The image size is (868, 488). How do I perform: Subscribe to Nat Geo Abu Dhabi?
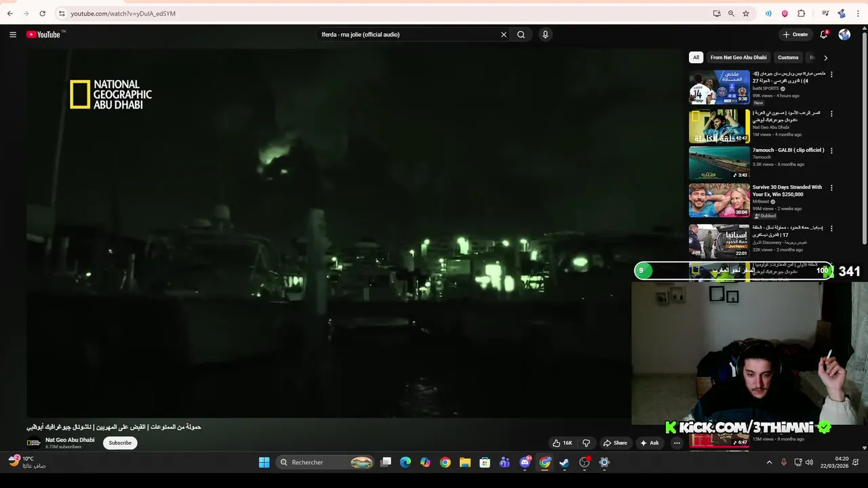(x=120, y=443)
